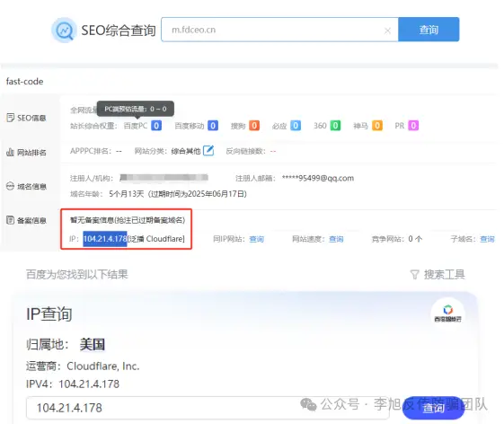504x424 pixels.
Task: Click the 运营商 Cloudflare, Inc. text
Action: coord(83,367)
